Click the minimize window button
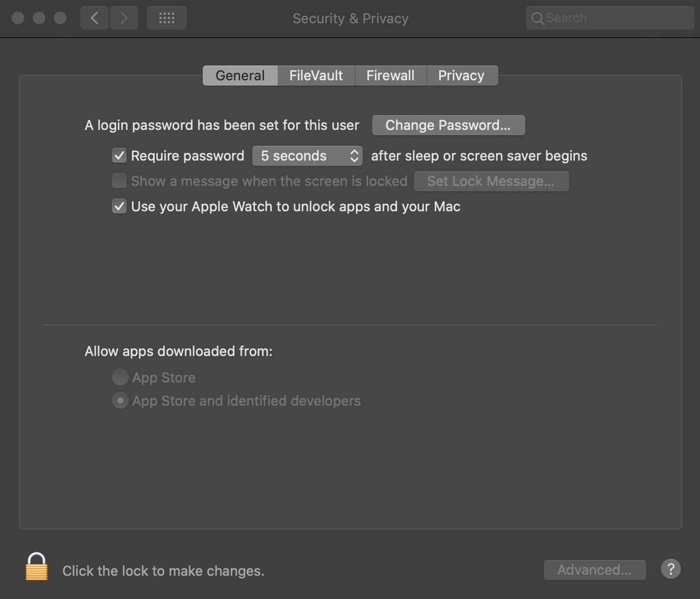The height and width of the screenshot is (599, 700). tap(39, 18)
